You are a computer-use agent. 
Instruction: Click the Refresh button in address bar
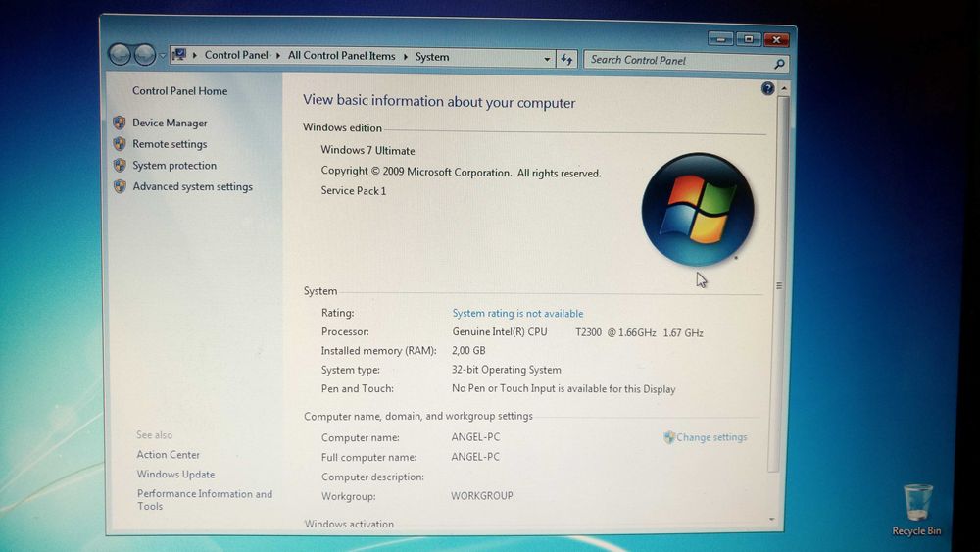coord(566,59)
